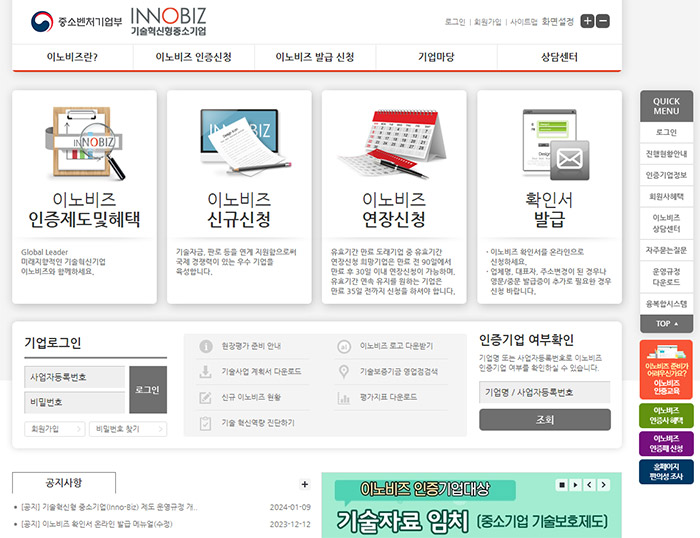Screen dimensions: 700x538
Task: Open the navy 홈페이지 편의성 조사 banner
Action: point(666,471)
